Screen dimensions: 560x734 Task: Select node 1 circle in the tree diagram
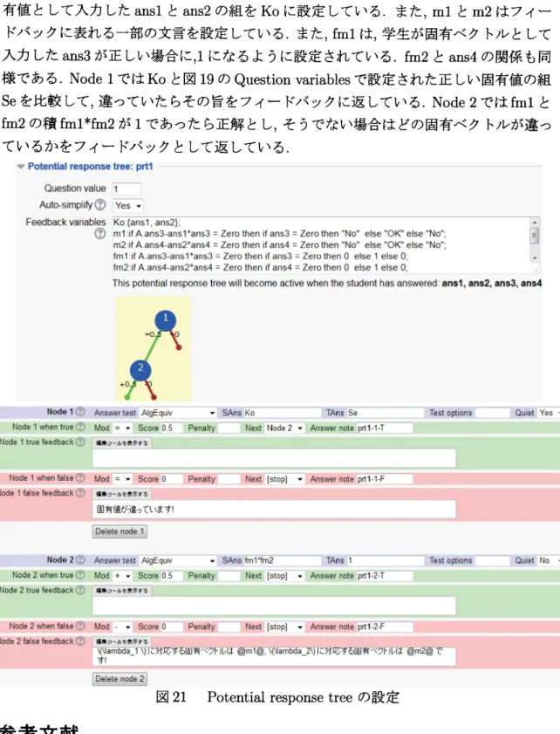click(165, 320)
